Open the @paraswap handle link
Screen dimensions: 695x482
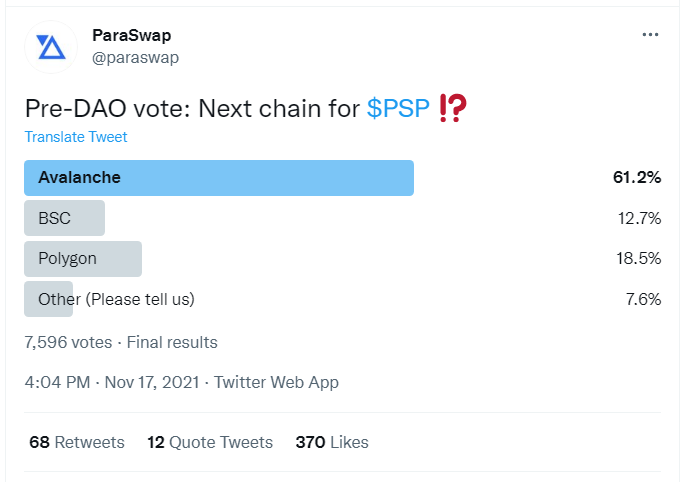[135, 58]
